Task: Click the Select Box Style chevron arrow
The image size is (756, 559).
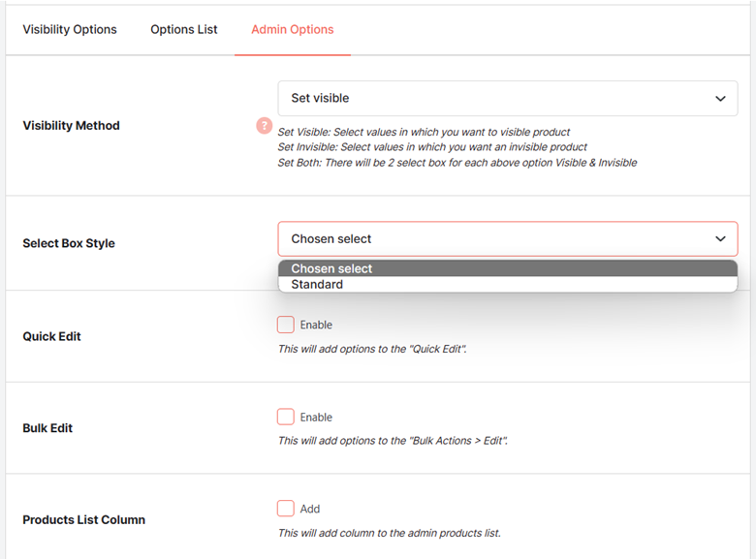Action: point(720,239)
